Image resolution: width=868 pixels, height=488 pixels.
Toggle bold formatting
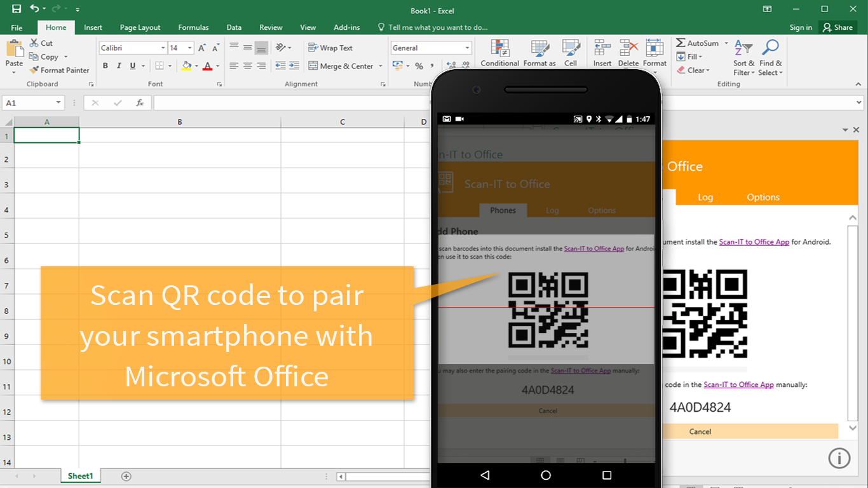pos(105,65)
